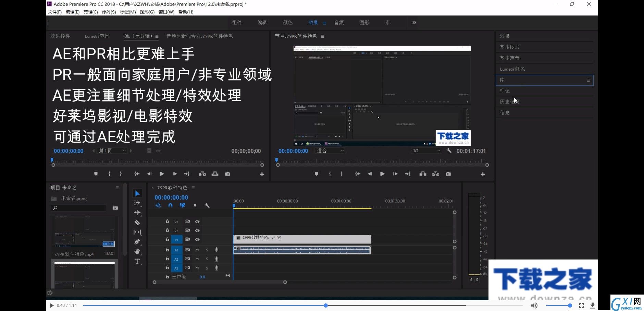Open source panel menu
Viewport: 644px width, 311px height.
click(157, 36)
